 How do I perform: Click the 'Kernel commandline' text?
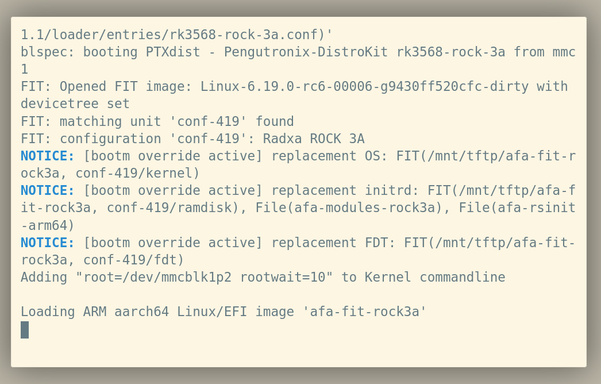pos(435,277)
